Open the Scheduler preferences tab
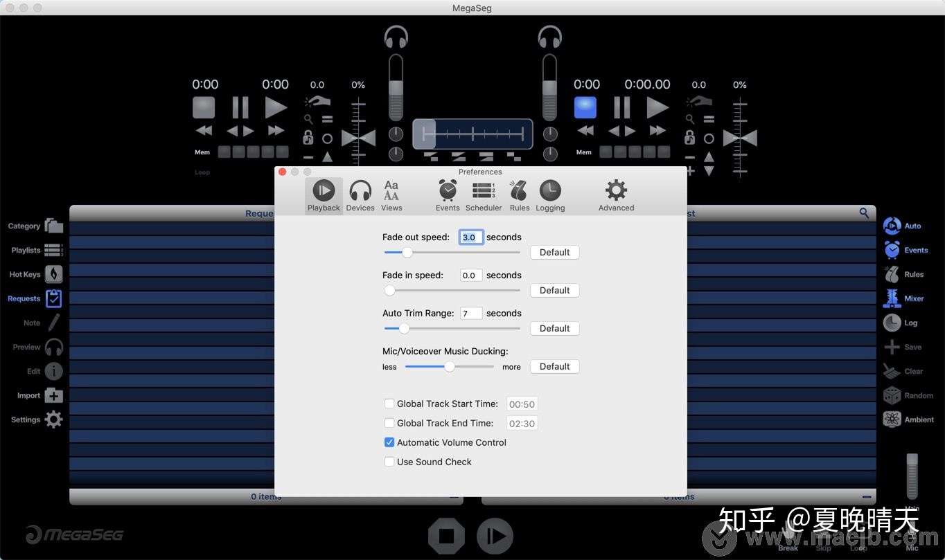Screen dimensions: 945x560 coord(484,195)
